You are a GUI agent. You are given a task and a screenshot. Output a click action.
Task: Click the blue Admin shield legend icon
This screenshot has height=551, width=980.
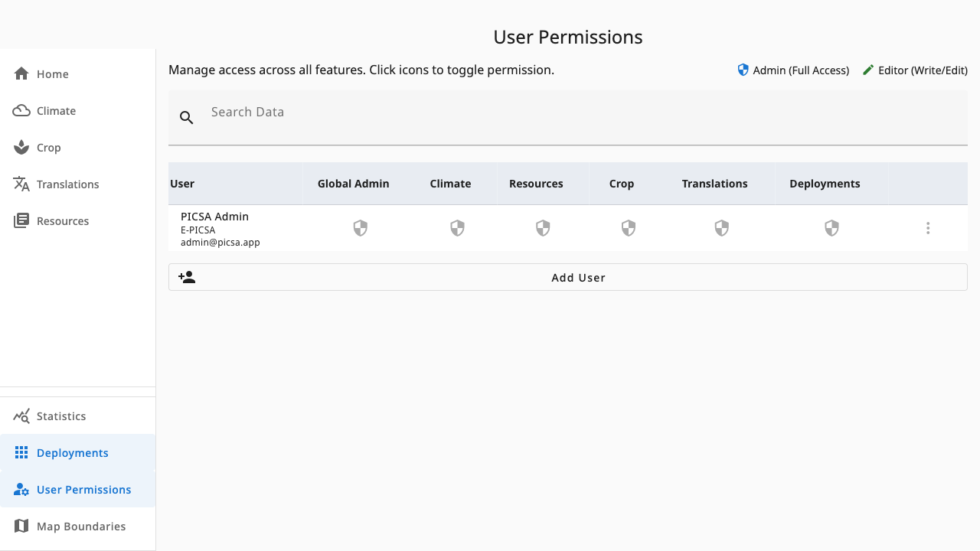pos(743,70)
